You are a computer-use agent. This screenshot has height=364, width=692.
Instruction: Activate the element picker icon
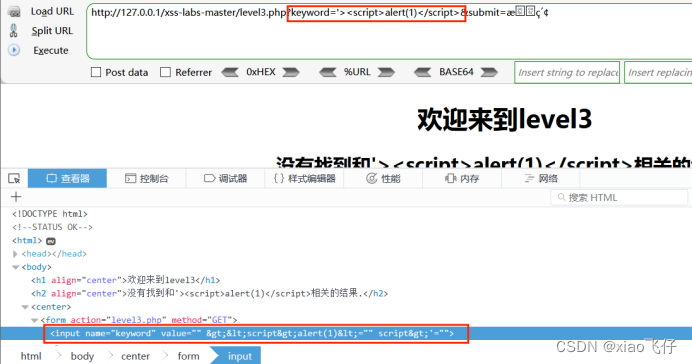(14, 178)
